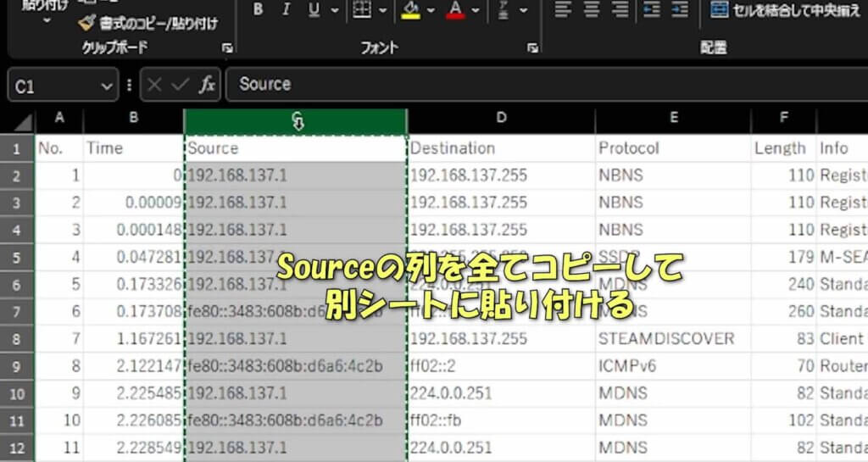Viewport: 868px width, 462px height.
Task: Toggle italic formatting in the font group
Action: coord(286,10)
